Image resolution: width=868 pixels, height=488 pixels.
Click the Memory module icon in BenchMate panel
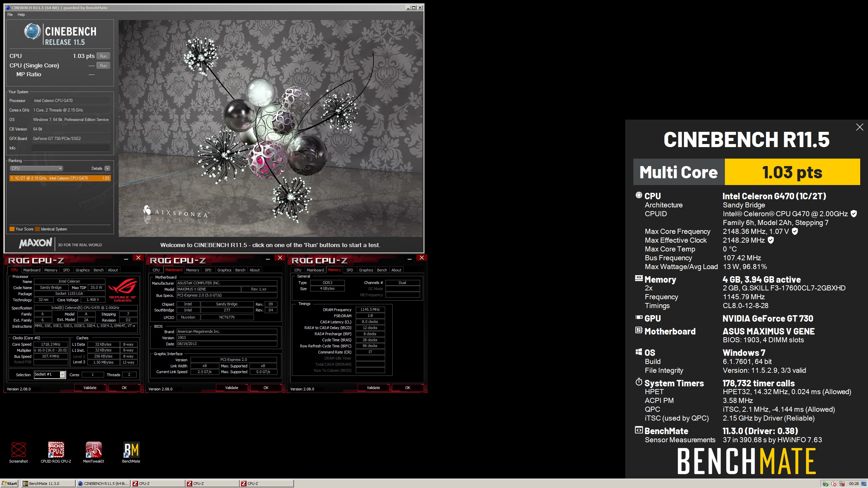(638, 279)
